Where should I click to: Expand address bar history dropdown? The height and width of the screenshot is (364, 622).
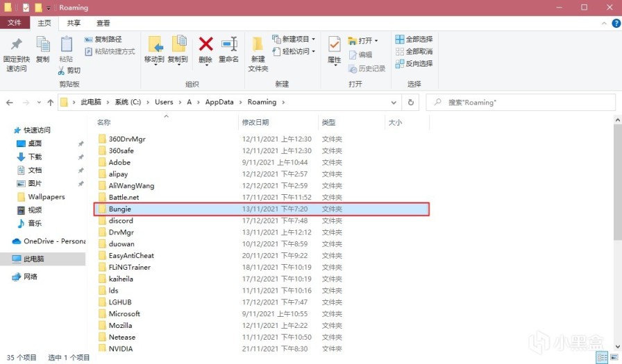click(x=394, y=103)
